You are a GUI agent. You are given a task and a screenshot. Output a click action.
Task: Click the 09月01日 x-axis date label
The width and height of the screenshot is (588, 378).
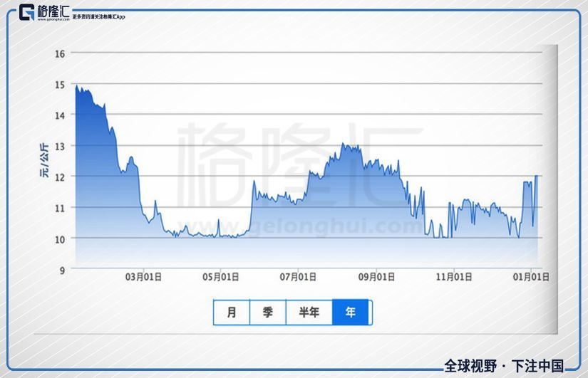tap(376, 277)
